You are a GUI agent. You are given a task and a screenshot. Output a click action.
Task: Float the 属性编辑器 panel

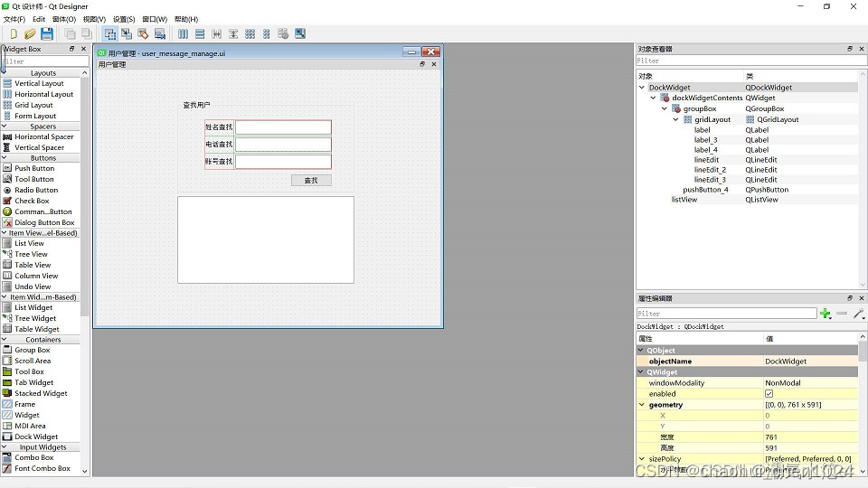tap(850, 297)
